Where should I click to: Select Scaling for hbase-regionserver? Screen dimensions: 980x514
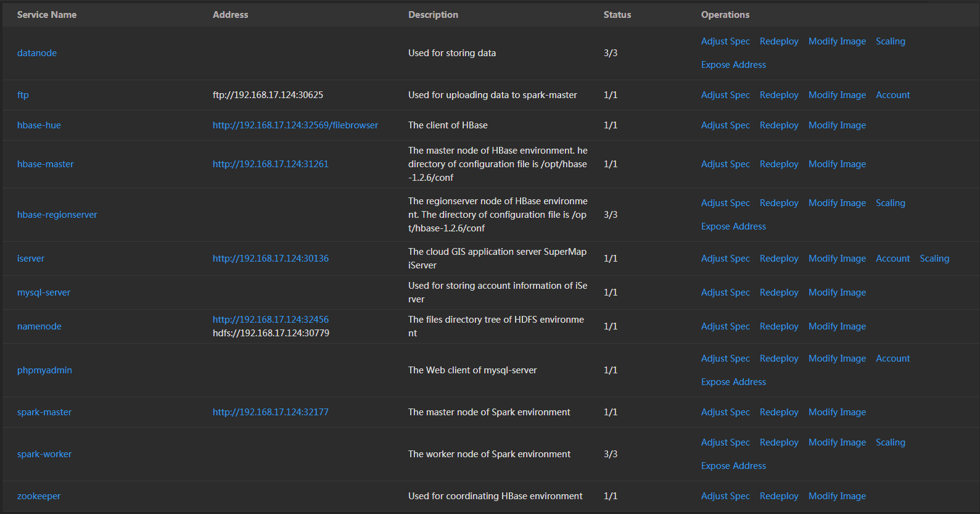tap(890, 203)
